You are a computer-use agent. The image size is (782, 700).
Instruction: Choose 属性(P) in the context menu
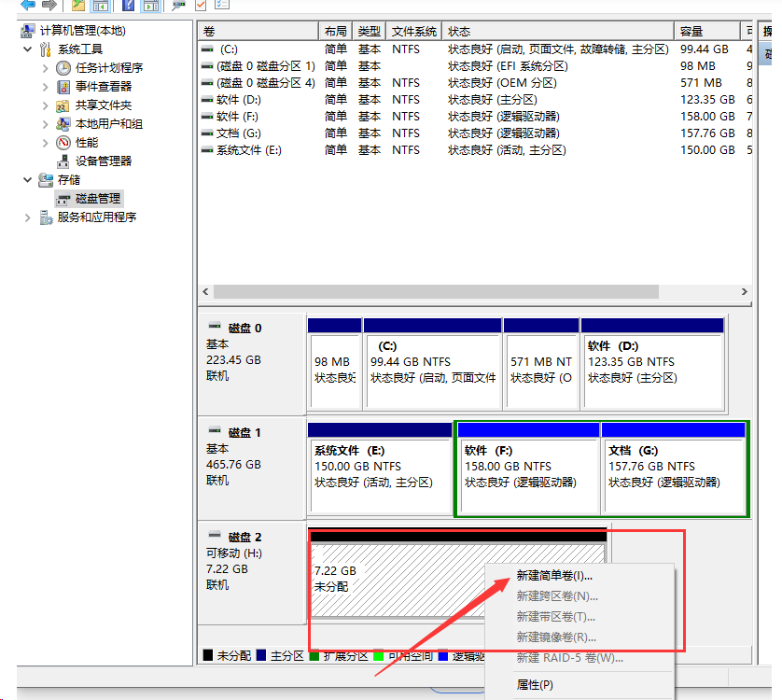535,684
